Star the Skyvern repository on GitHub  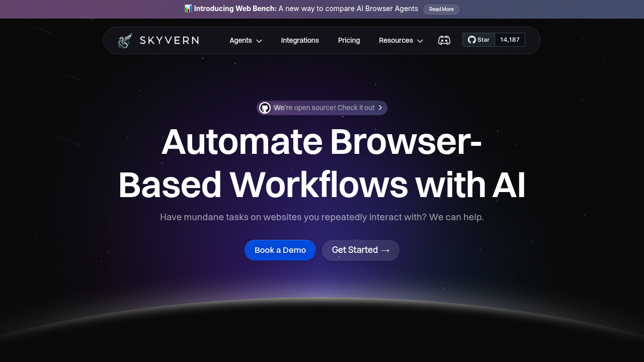pos(478,39)
